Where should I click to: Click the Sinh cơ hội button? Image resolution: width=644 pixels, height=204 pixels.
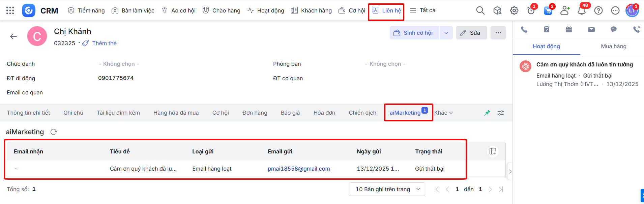click(x=414, y=33)
